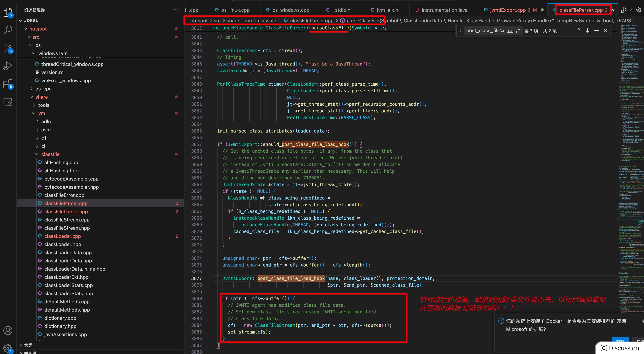This screenshot has height=354, width=644.
Task: Collapse the windows/vm folder
Action: (34, 53)
